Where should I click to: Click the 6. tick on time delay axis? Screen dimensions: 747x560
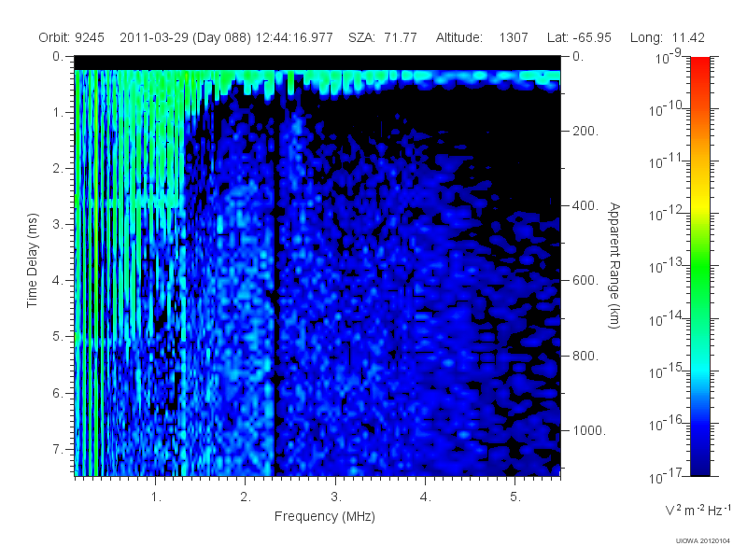pyautogui.click(x=58, y=393)
